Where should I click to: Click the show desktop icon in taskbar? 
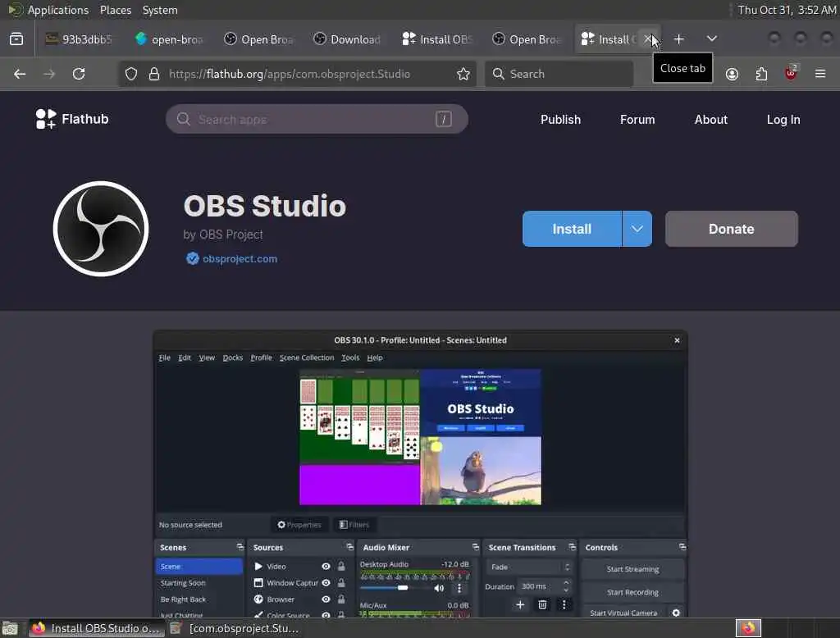point(10,628)
